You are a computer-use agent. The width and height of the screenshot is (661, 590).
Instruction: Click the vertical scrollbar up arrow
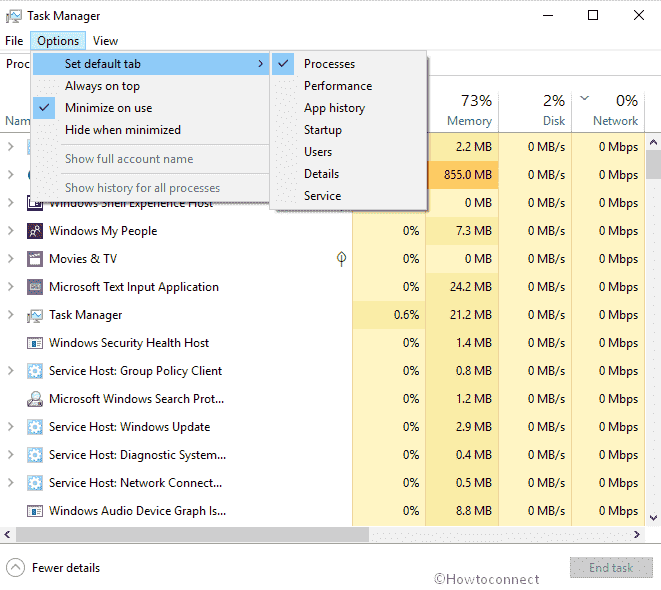tap(653, 142)
